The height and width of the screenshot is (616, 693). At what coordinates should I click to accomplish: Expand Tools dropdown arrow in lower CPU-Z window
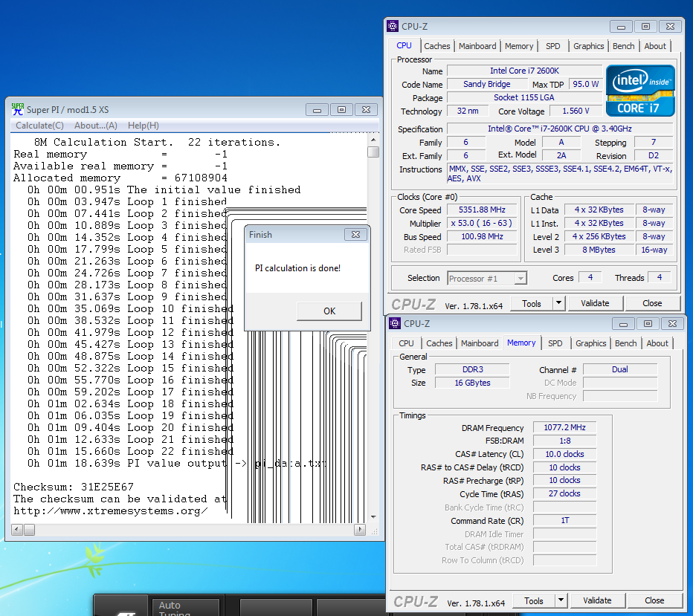click(561, 600)
